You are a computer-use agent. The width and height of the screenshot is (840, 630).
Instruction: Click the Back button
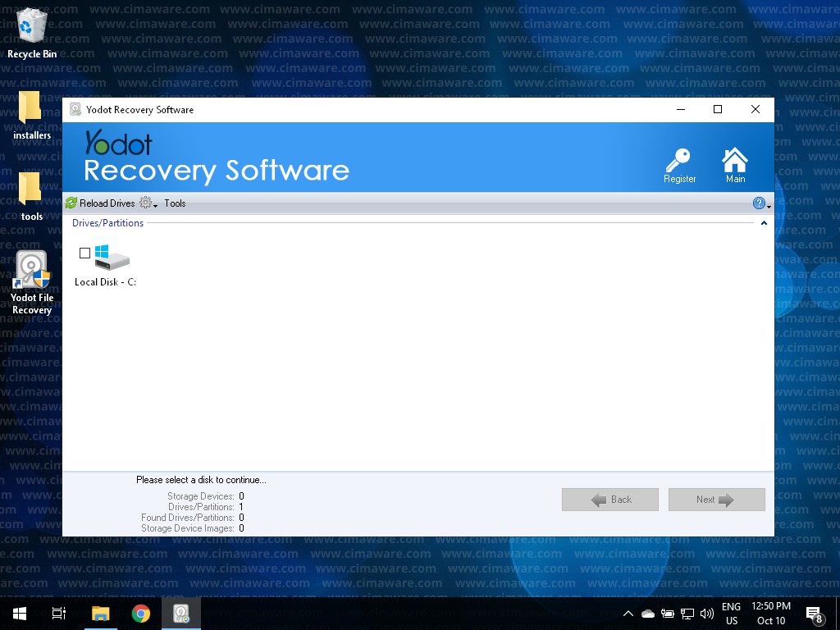610,500
